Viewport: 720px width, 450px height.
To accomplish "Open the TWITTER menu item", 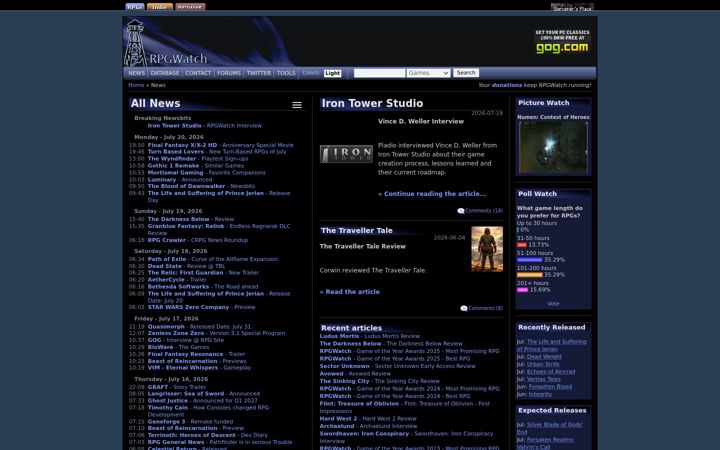I will pos(259,73).
